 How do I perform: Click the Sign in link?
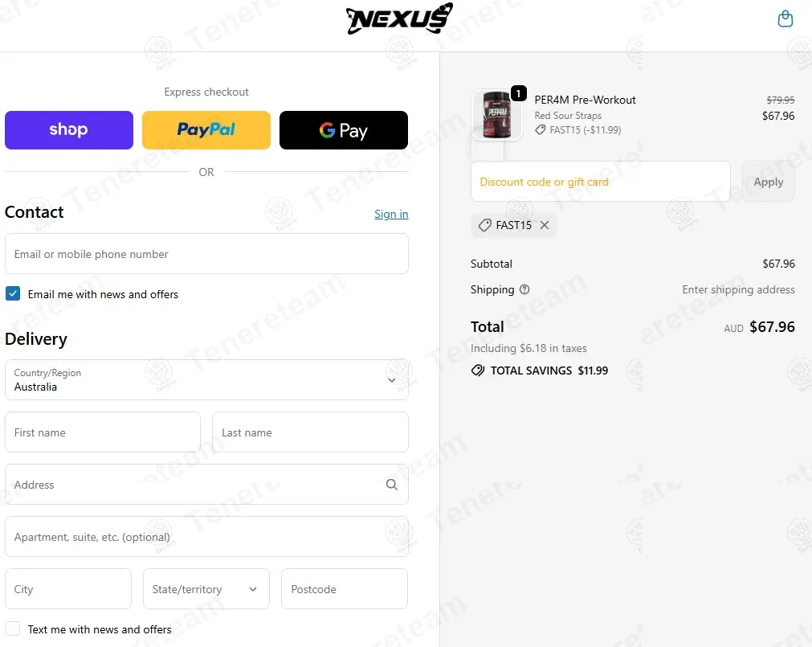coord(391,214)
